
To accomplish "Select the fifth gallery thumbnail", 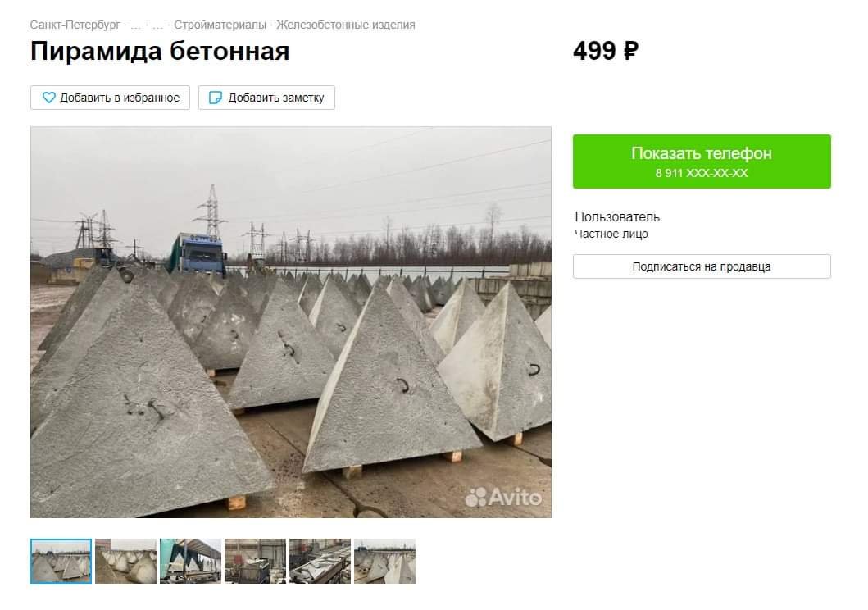I will point(320,561).
